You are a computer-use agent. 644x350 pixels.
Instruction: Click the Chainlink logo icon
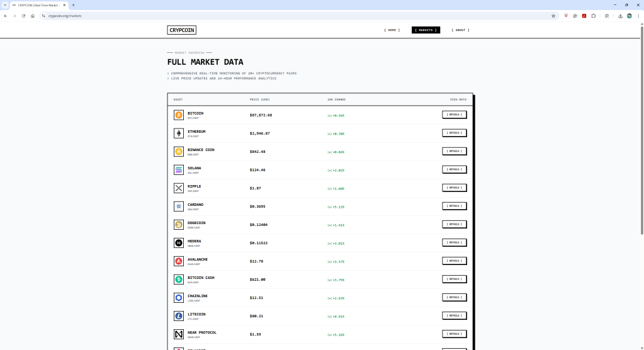click(178, 298)
